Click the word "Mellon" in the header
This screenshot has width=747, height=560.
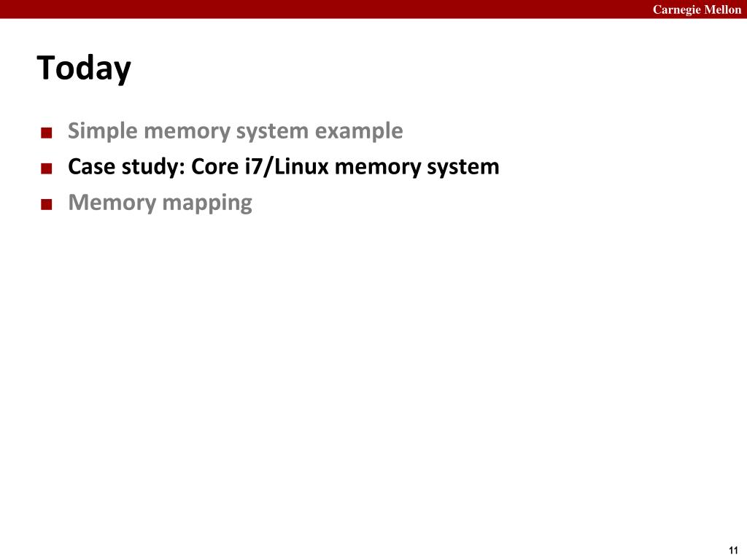pos(722,9)
